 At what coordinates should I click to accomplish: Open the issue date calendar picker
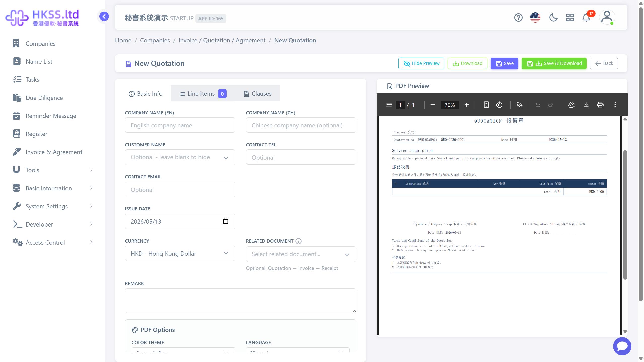226,221
